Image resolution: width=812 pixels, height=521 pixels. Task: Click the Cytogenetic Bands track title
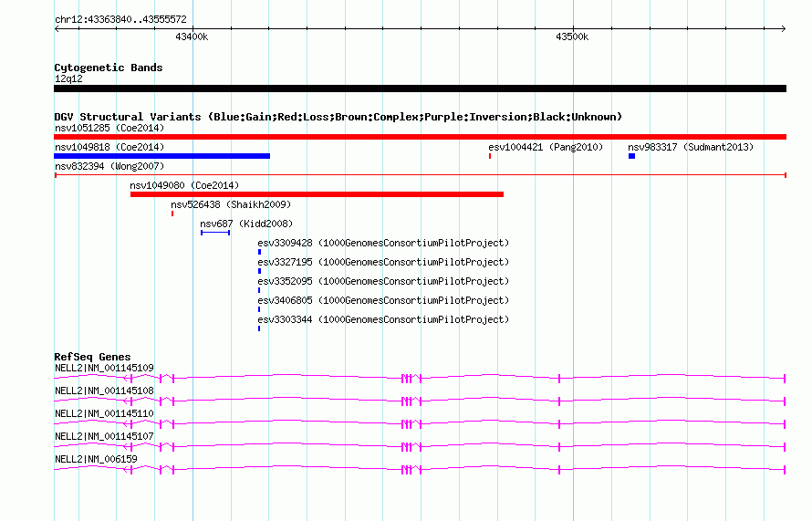click(x=109, y=68)
